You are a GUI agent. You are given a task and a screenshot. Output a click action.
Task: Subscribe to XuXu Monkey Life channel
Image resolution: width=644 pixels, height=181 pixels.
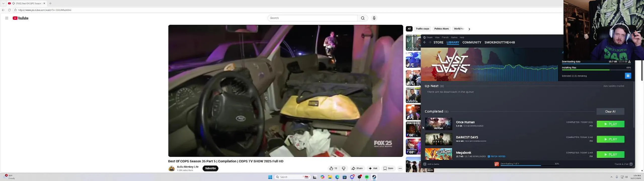click(210, 168)
